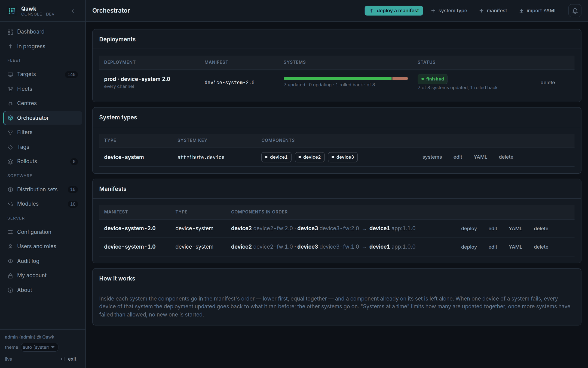
Task: Click the About info icon
Action: pyautogui.click(x=10, y=290)
